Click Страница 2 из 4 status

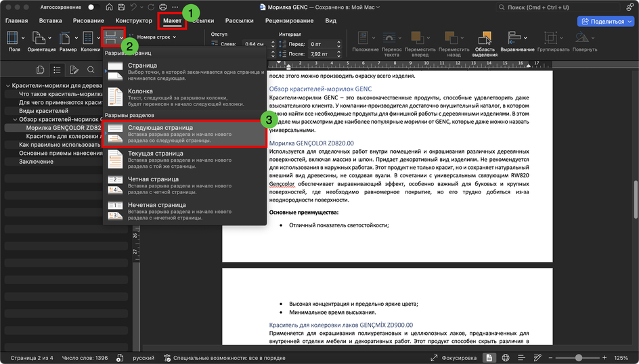pyautogui.click(x=32, y=358)
